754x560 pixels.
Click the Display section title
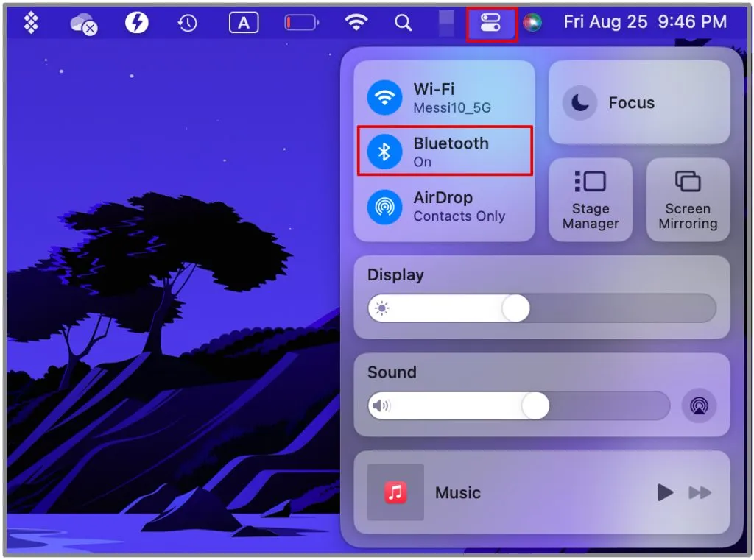[395, 275]
